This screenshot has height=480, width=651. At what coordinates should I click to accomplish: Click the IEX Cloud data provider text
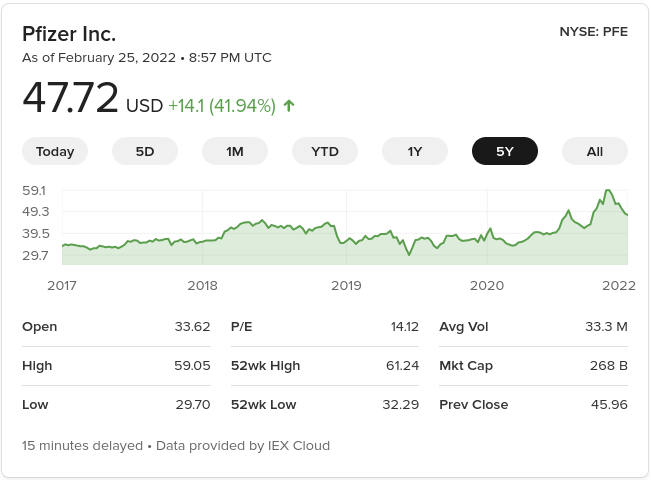(291, 446)
